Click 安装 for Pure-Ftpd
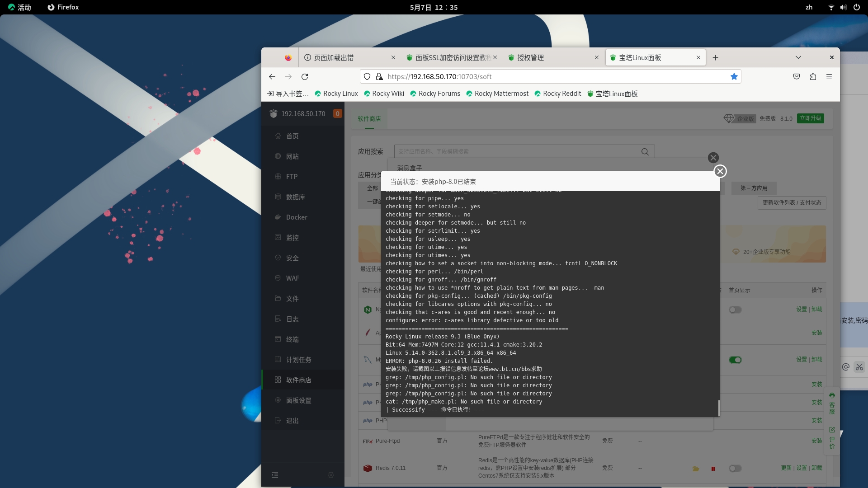 pyautogui.click(x=817, y=441)
